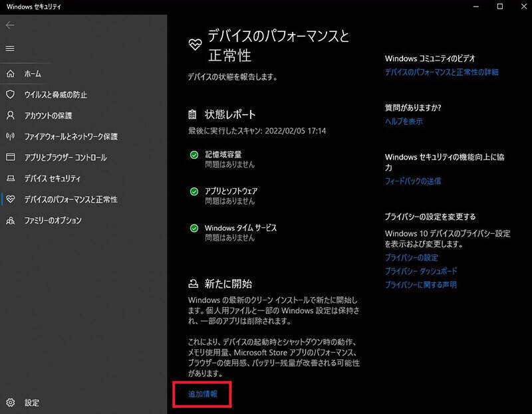This screenshot has height=414, width=532.
Task: Click the green check beside 記憶域容量
Action: [194, 155]
